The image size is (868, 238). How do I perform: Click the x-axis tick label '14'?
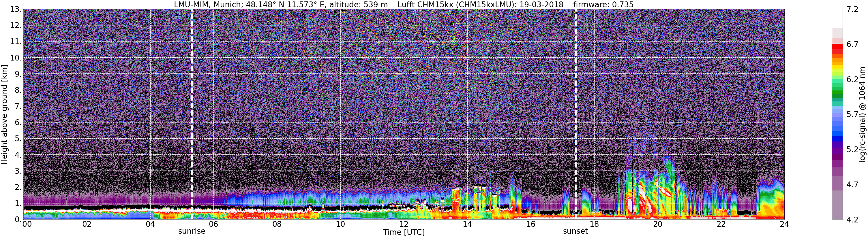[x=467, y=224]
